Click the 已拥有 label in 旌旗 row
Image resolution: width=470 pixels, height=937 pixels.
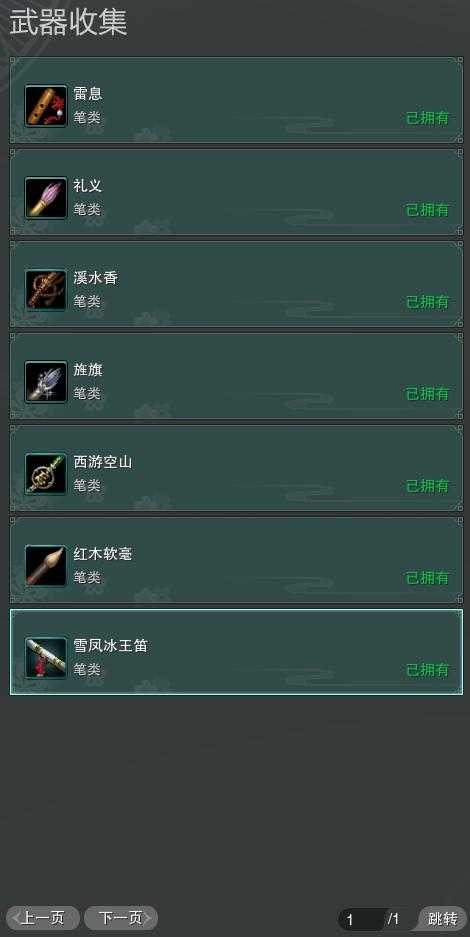[x=428, y=394]
